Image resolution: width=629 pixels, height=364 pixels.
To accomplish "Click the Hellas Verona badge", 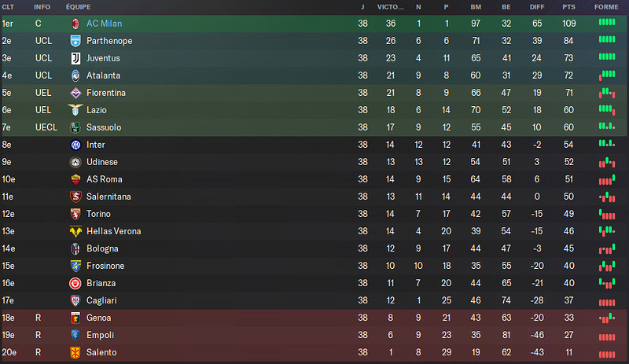I will pos(75,231).
